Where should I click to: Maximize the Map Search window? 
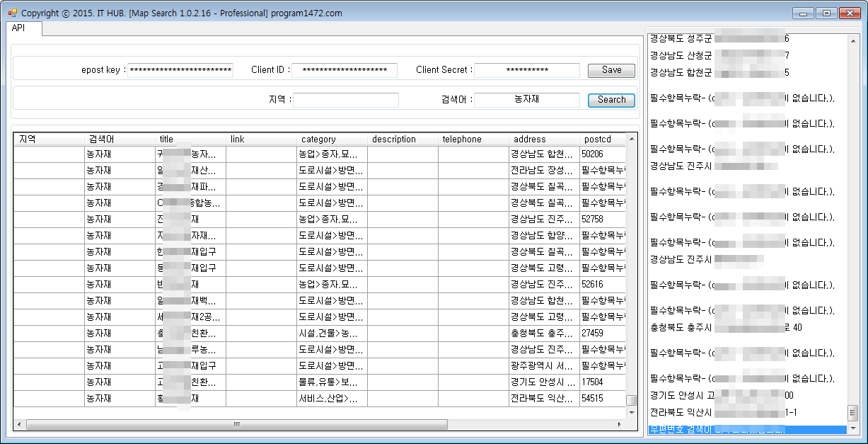825,13
